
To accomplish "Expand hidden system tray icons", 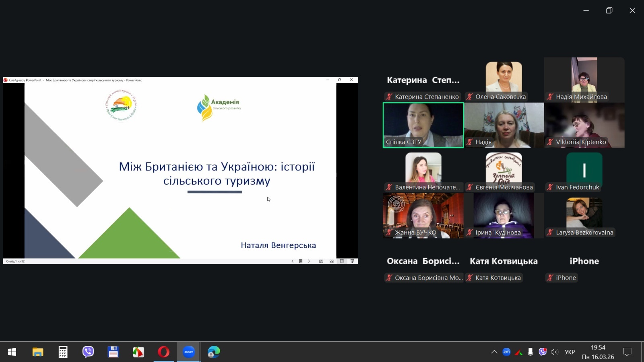I will [494, 352].
